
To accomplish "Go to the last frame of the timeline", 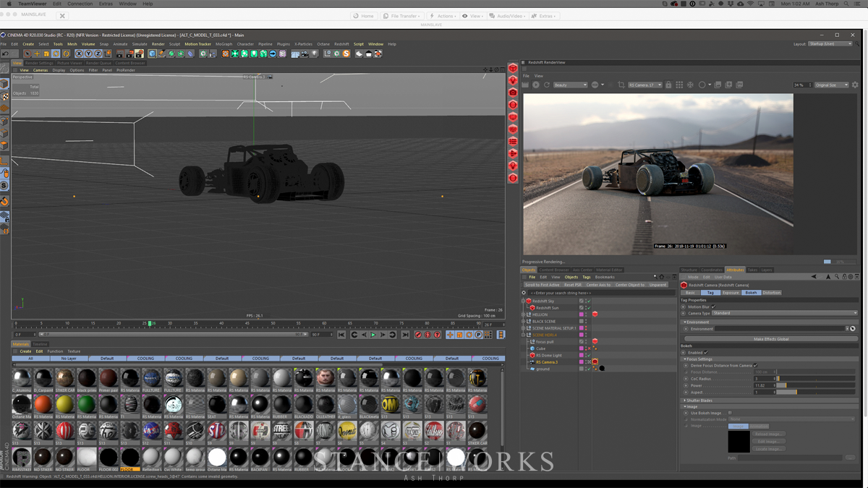I will point(405,335).
